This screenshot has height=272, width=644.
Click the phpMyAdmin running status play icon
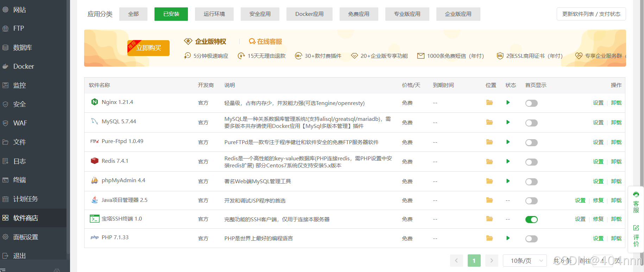click(x=508, y=181)
